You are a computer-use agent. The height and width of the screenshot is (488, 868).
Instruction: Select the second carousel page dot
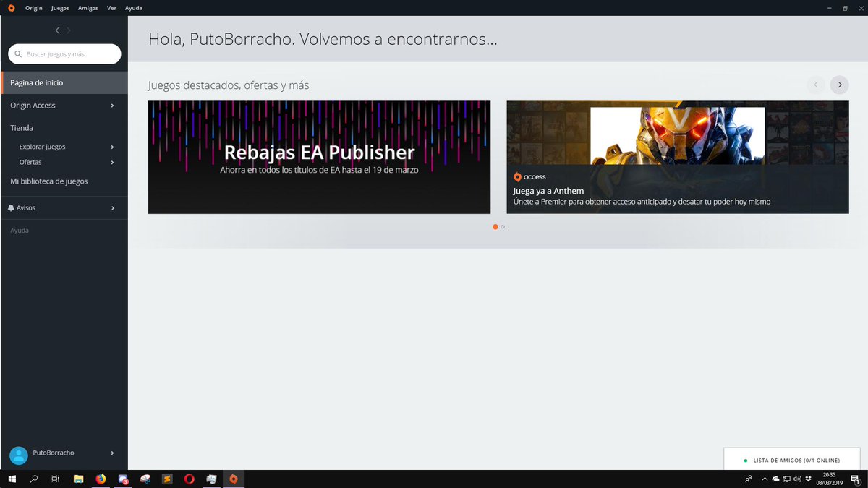click(x=503, y=227)
